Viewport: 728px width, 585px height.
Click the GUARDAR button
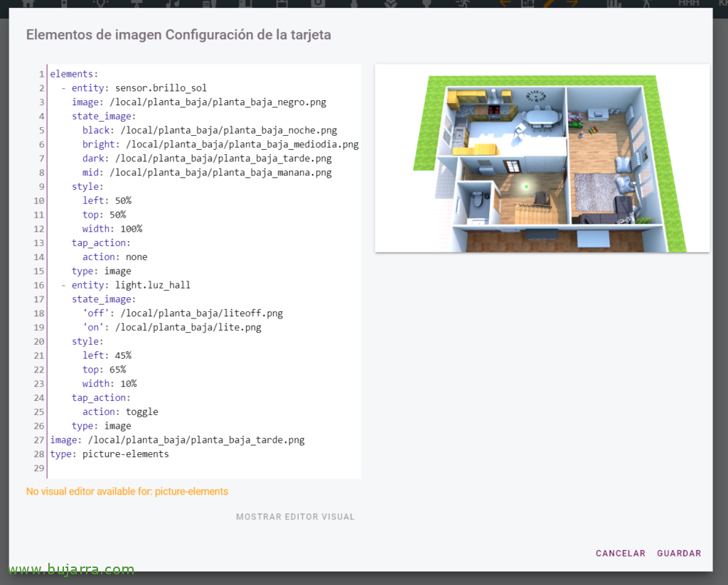679,553
